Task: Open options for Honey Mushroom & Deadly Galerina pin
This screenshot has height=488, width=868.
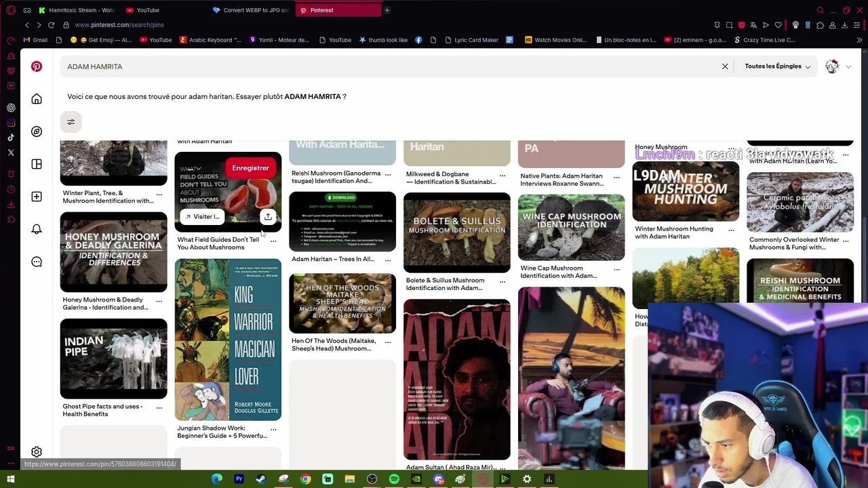Action: (x=159, y=301)
